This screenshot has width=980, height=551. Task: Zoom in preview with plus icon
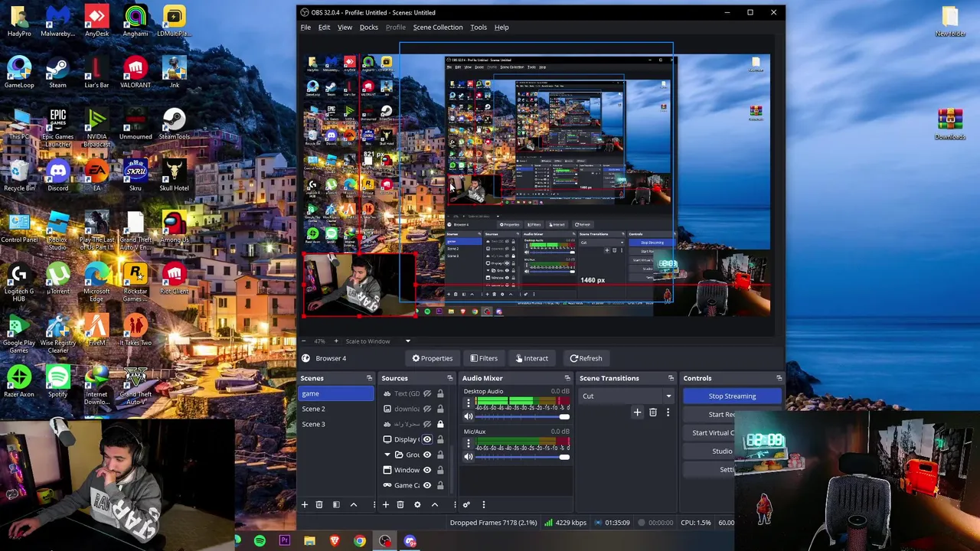pyautogui.click(x=335, y=341)
